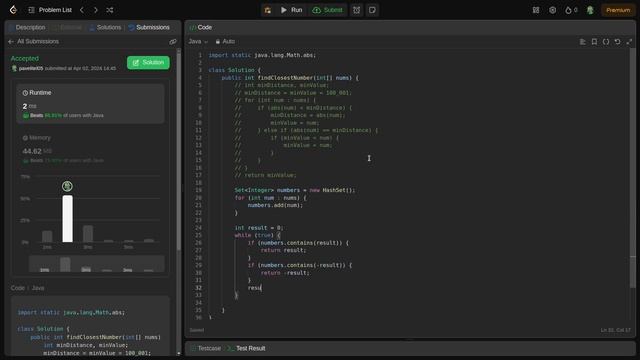This screenshot has width=640, height=360.
Task: Click the curly braces snippet icon
Action: [x=606, y=42]
